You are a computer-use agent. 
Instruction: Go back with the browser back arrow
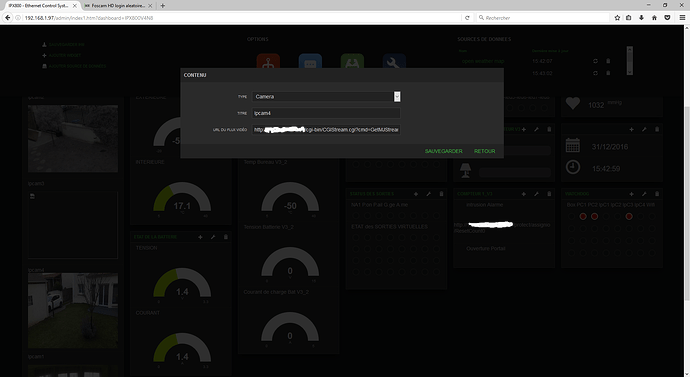[x=7, y=18]
